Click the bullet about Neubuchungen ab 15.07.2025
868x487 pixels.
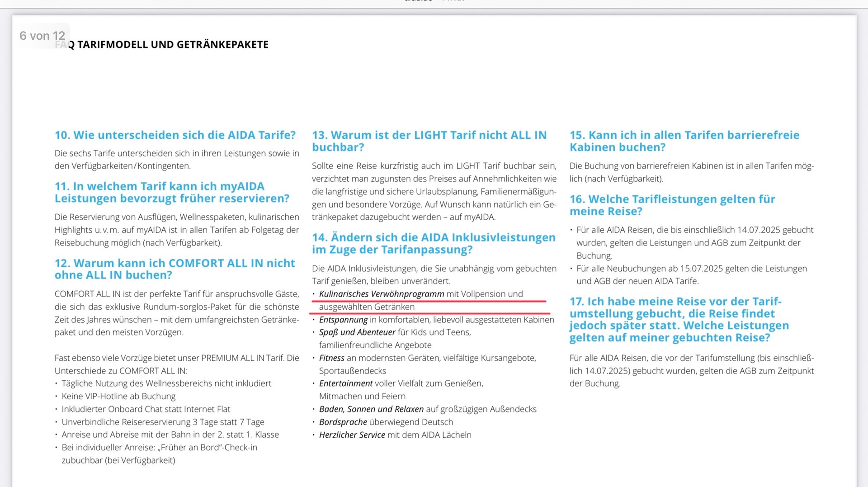coord(691,269)
